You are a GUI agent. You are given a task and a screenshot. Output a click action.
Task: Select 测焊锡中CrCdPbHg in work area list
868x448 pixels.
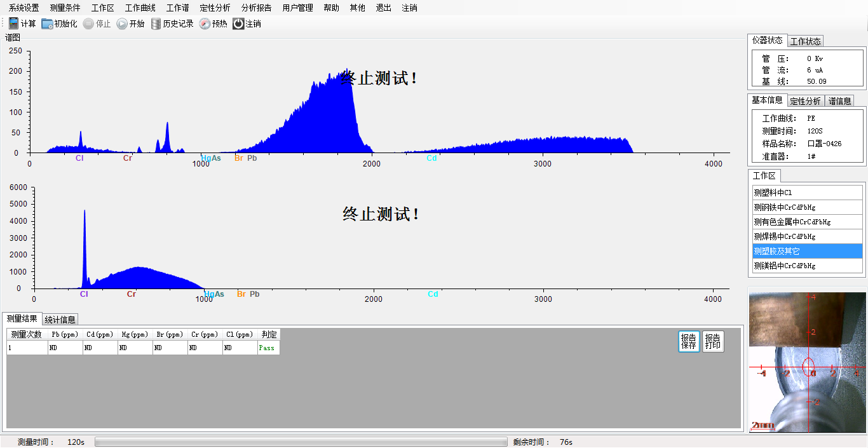(807, 236)
